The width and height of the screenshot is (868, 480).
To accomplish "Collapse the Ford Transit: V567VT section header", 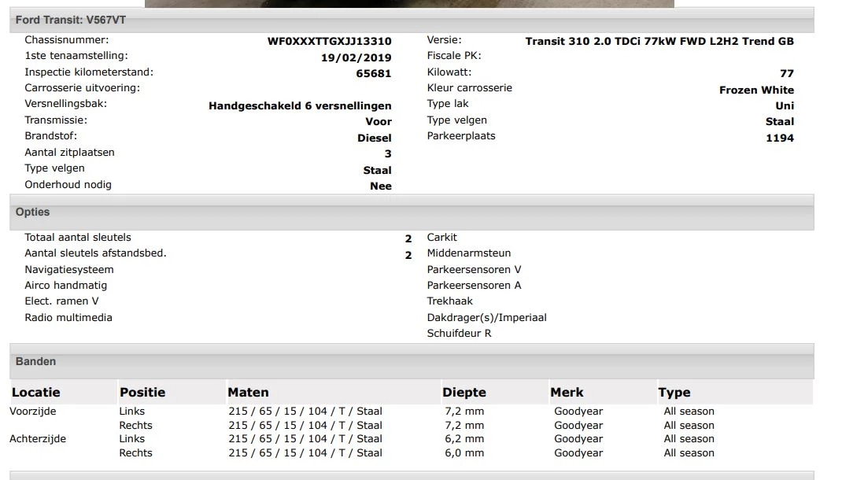I will coord(70,20).
